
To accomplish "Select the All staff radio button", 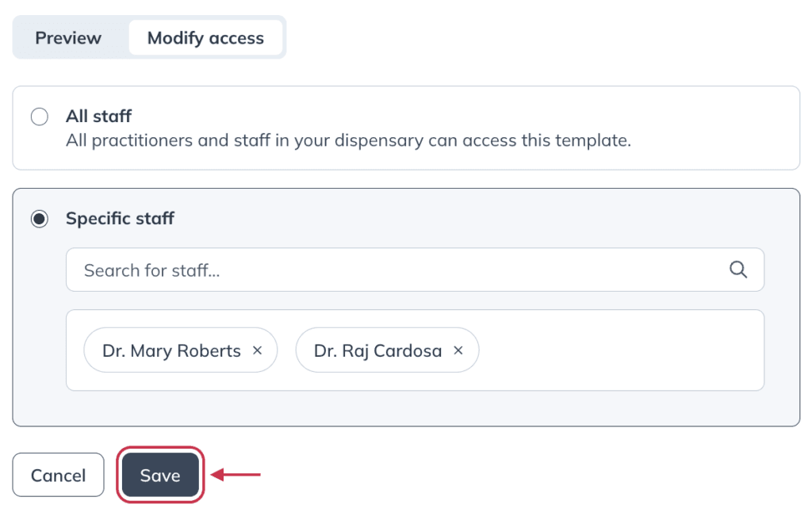I will [40, 117].
